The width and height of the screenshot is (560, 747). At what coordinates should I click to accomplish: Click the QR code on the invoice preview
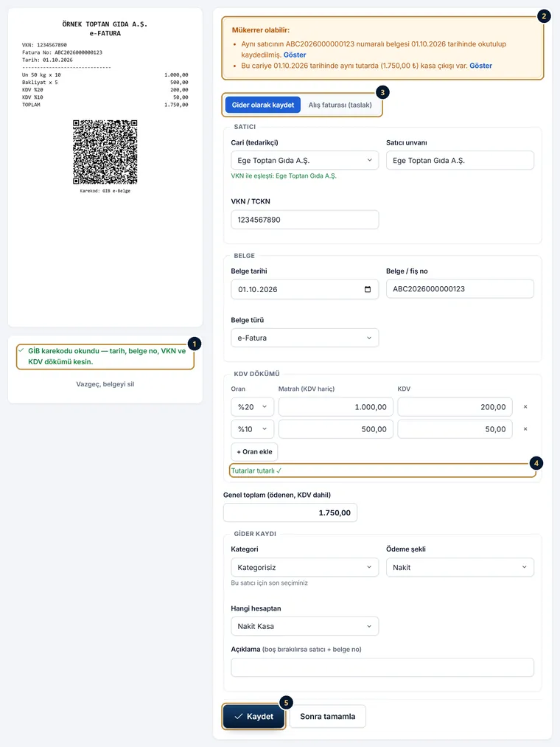click(105, 152)
